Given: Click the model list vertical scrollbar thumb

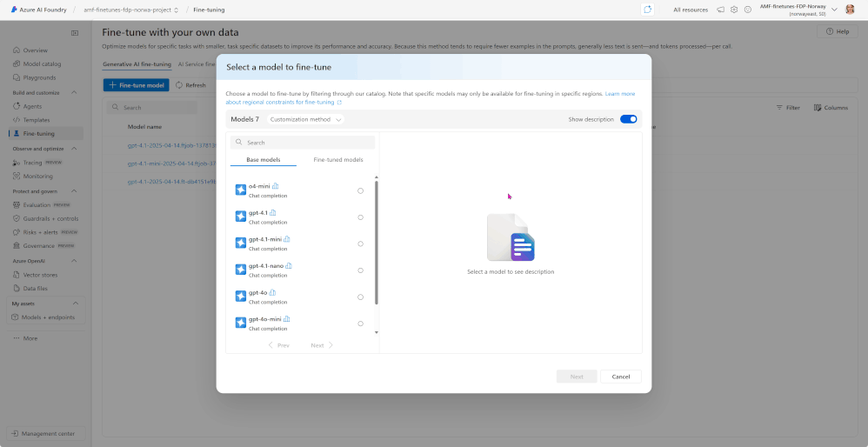Looking at the screenshot, I should [x=377, y=243].
